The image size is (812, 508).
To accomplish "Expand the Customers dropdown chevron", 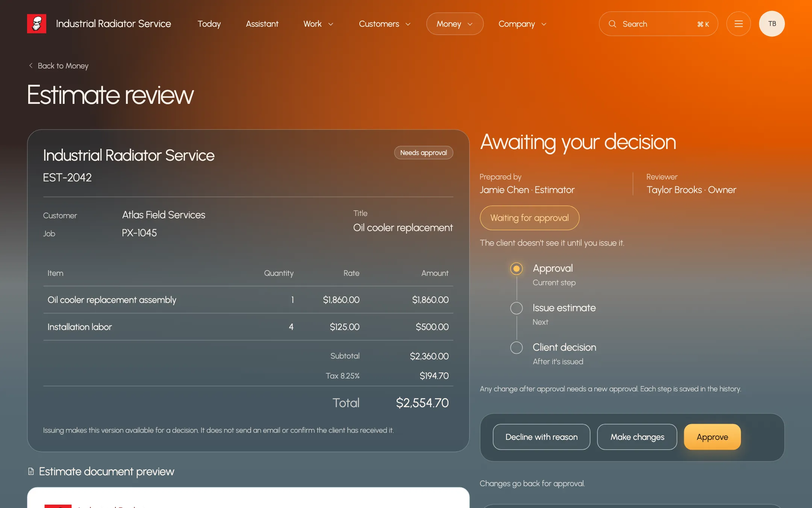I will click(408, 24).
